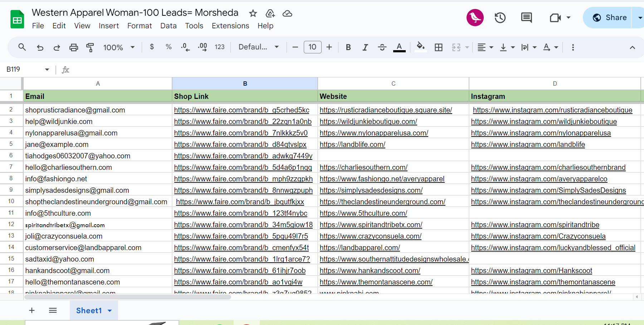Open Instagram nylonapparelusa link
The height and width of the screenshot is (325, 644).
tap(541, 133)
